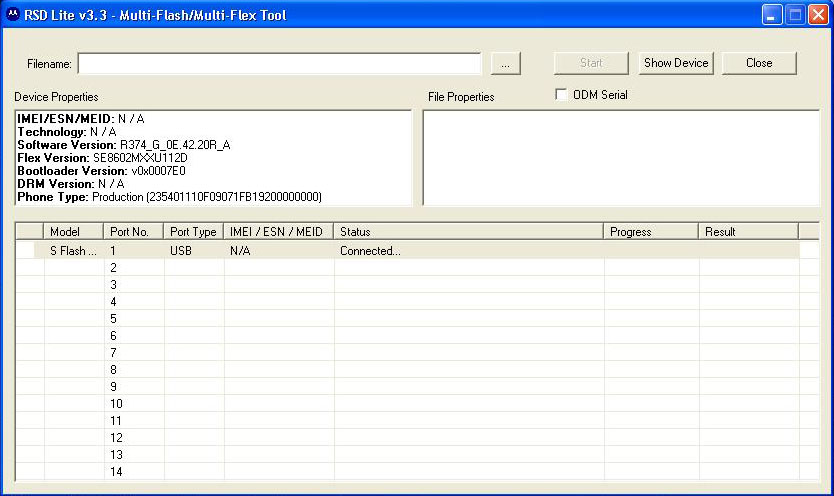Viewport: 834px width, 496px height.
Task: Click the Show Device button
Action: tap(676, 63)
